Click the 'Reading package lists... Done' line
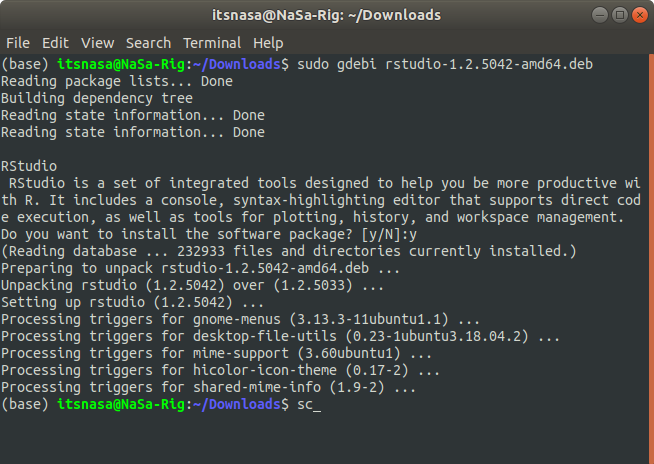 117,81
